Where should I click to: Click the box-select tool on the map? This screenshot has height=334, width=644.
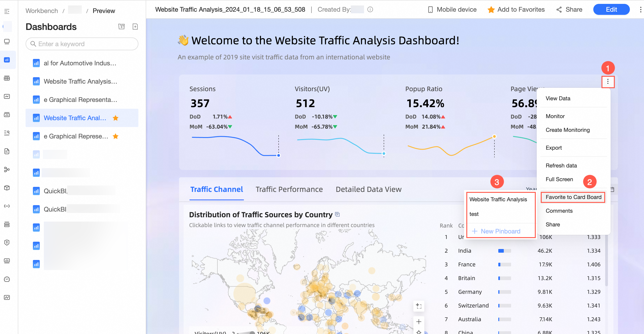(x=419, y=306)
